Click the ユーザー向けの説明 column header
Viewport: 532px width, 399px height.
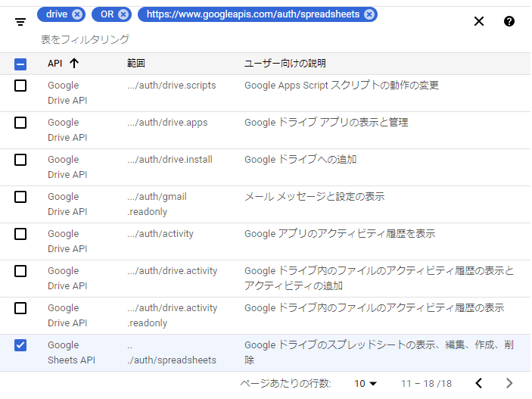click(x=285, y=64)
